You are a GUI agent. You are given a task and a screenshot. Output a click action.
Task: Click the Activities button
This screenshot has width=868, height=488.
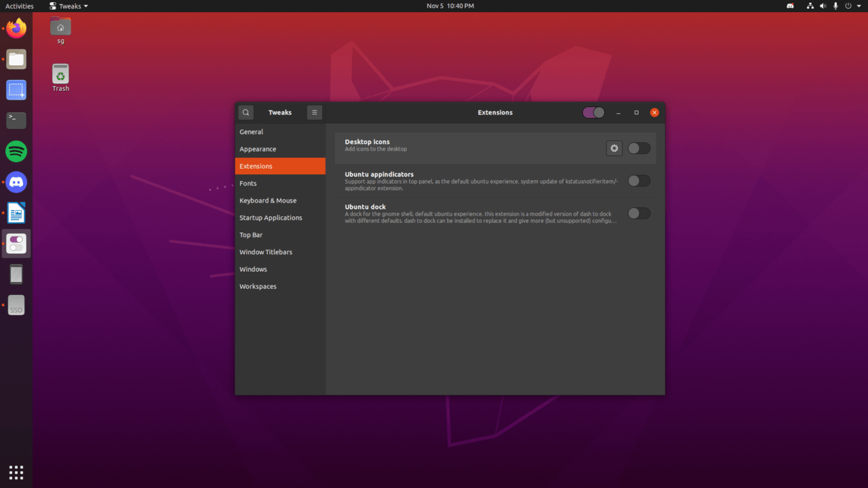click(20, 6)
